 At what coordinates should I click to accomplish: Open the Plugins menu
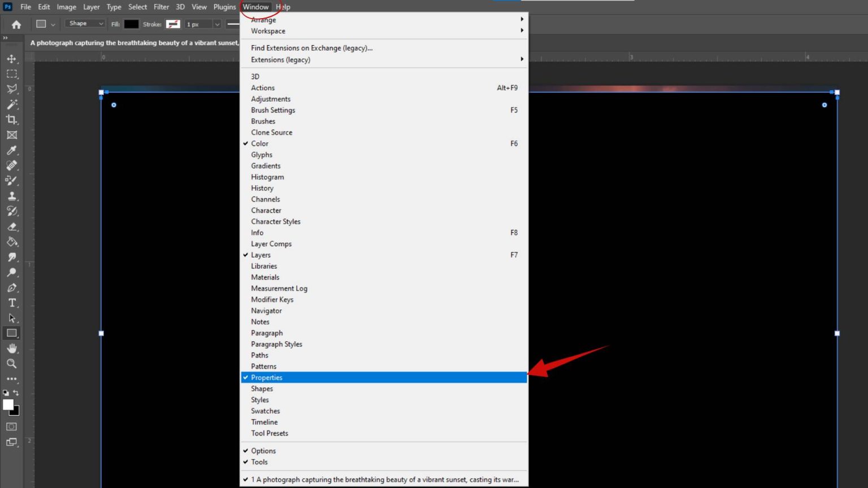[224, 7]
